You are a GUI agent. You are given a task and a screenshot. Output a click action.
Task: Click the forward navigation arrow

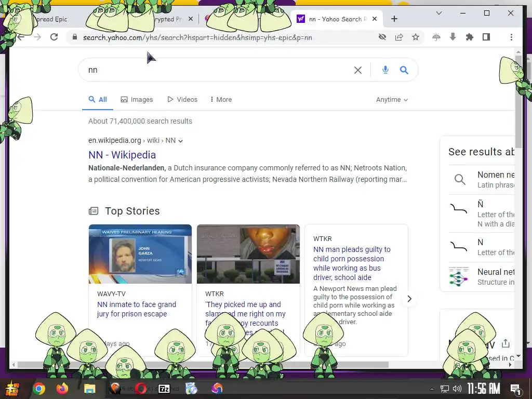click(x=37, y=37)
